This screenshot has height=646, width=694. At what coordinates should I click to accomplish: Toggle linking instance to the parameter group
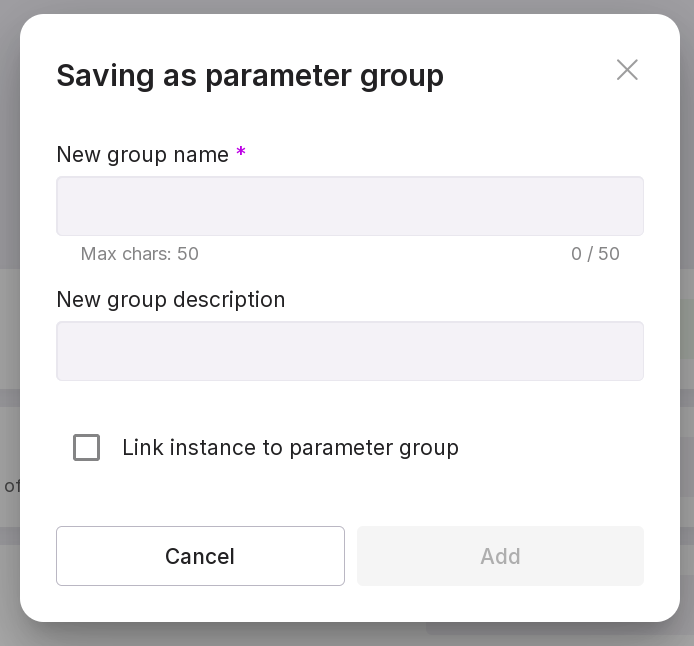coord(87,447)
